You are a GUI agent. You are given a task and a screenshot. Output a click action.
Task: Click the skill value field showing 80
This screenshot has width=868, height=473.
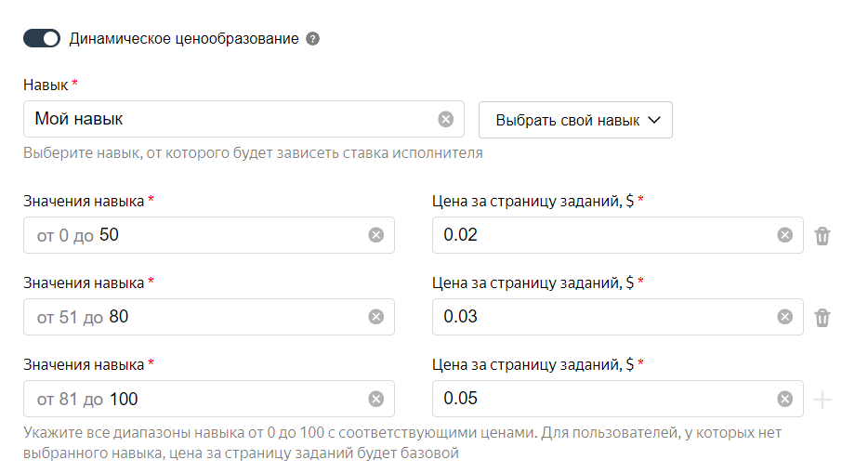pyautogui.click(x=232, y=317)
